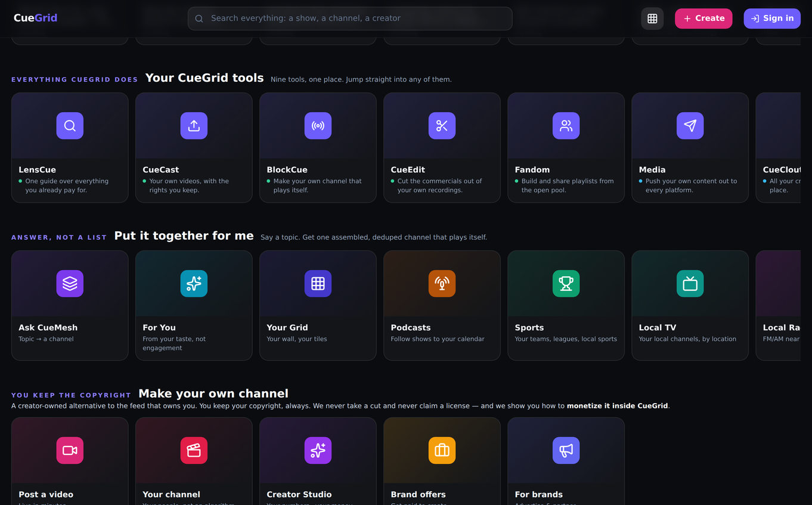Image resolution: width=812 pixels, height=505 pixels.
Task: Select the Local TV television icon
Action: [690, 283]
